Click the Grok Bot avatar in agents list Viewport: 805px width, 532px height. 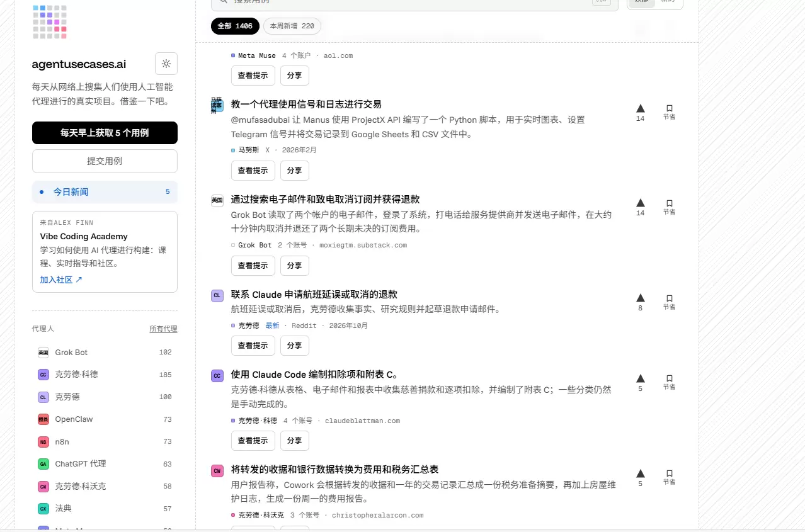point(43,353)
